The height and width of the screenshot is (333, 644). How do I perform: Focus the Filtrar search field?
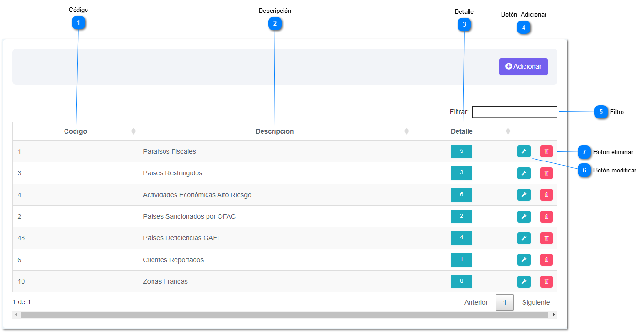514,112
